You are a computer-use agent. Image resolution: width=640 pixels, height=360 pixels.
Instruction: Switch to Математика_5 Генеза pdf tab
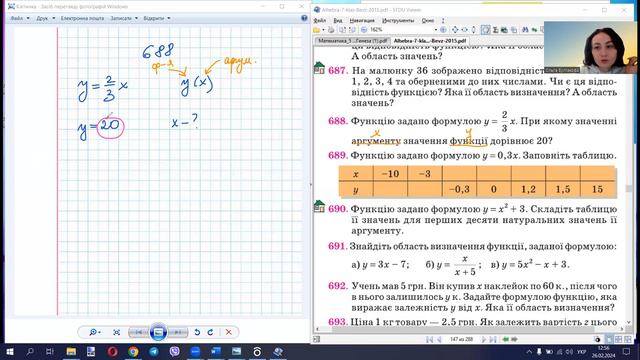tap(353, 41)
